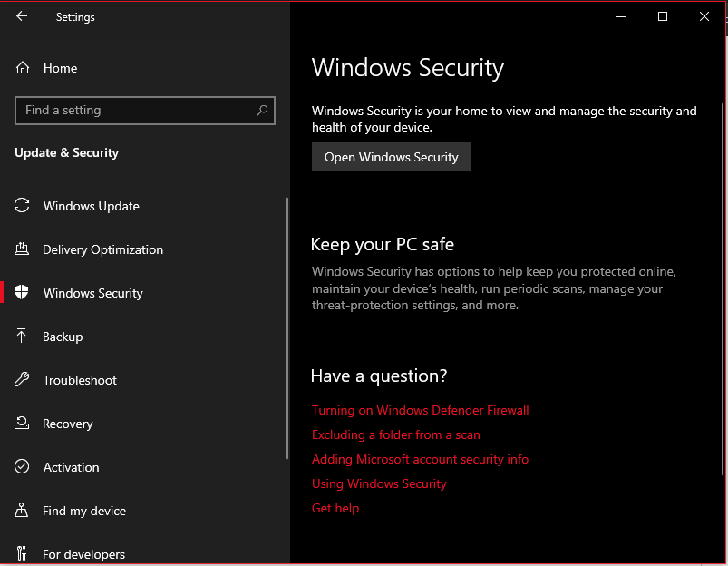Open Excluding a folder from a scan link

[396, 435]
